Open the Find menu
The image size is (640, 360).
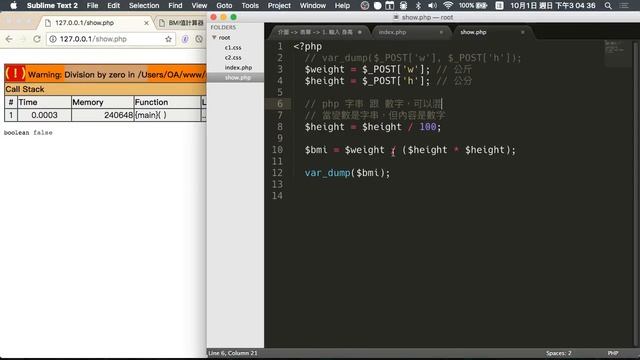coord(175,5)
